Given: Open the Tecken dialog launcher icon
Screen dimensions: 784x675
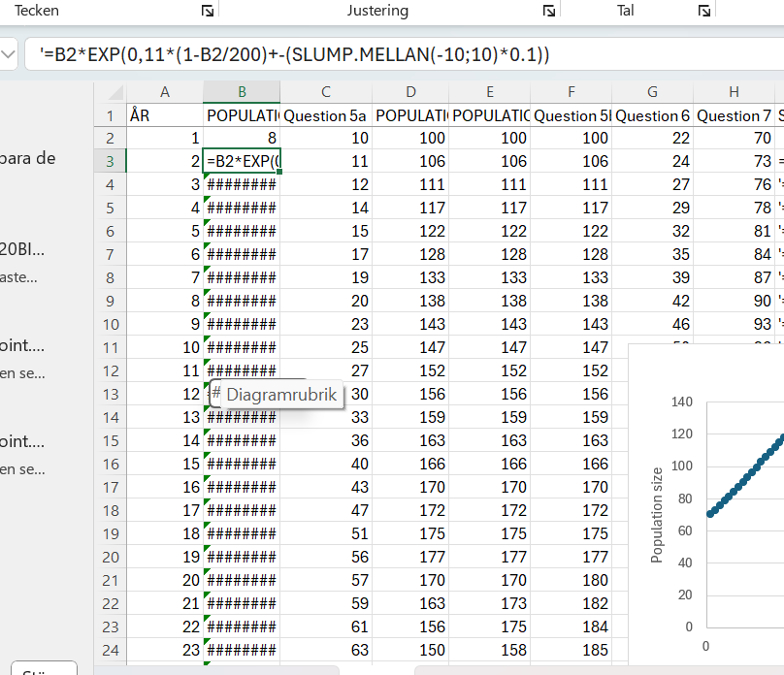Looking at the screenshot, I should [x=207, y=11].
